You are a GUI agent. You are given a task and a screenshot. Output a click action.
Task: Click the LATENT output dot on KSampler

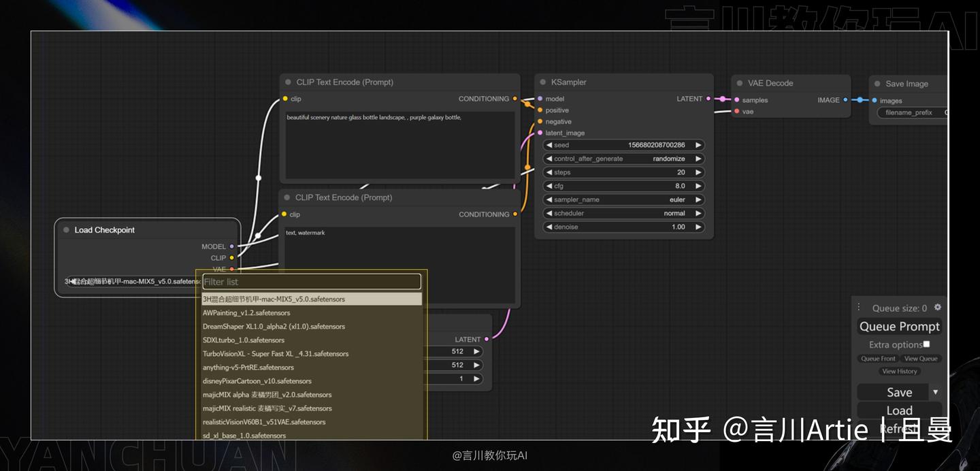click(709, 99)
